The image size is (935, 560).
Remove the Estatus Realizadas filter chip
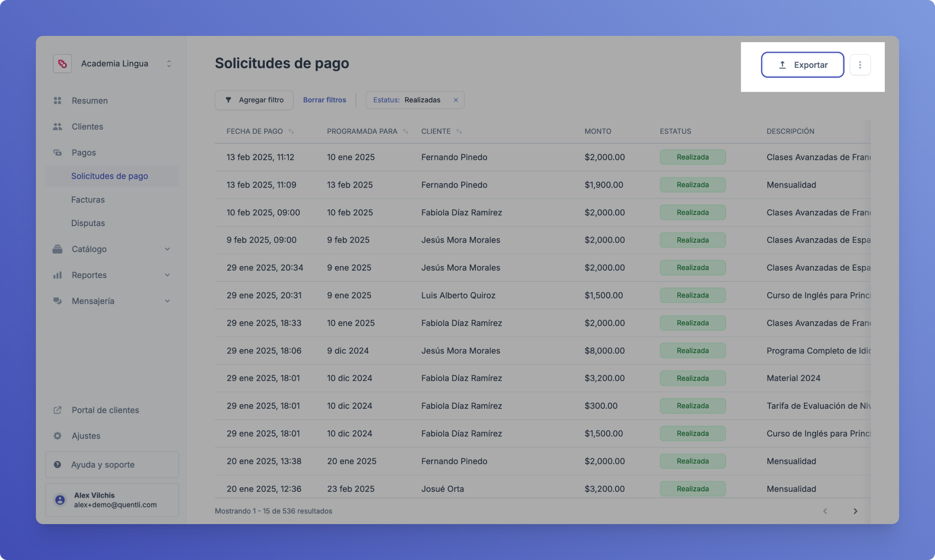[x=455, y=100]
